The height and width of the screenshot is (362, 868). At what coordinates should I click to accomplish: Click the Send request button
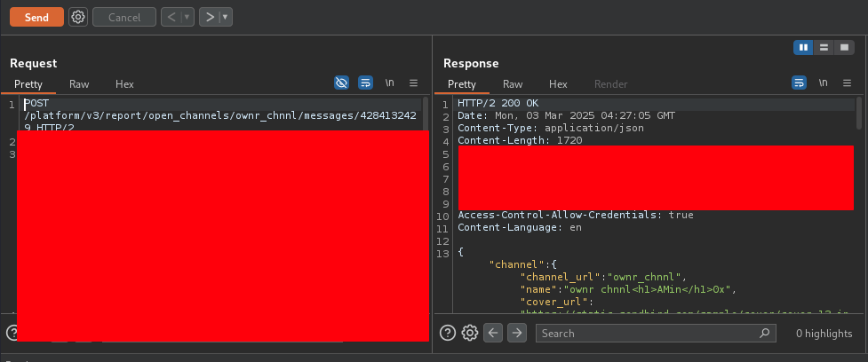pyautogui.click(x=36, y=17)
